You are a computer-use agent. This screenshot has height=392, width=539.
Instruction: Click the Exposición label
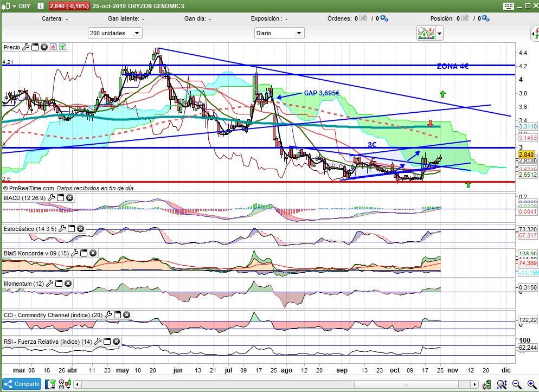tap(267, 18)
